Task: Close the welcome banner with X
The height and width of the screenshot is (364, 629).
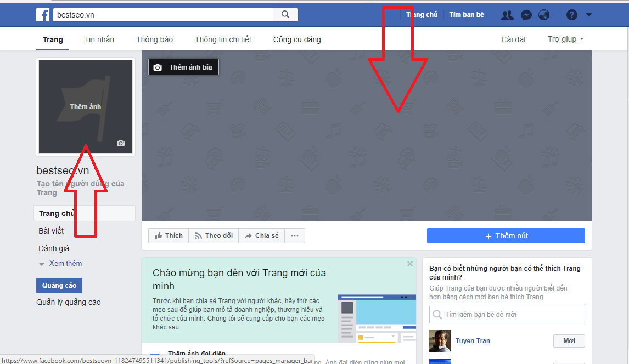Action: pos(409,264)
